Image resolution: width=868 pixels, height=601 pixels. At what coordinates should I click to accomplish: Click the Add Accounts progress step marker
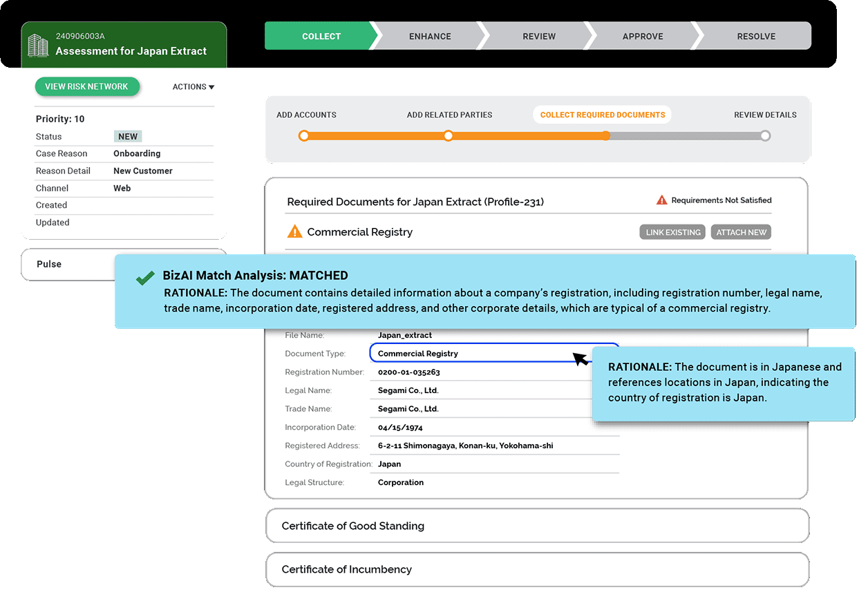tap(303, 136)
